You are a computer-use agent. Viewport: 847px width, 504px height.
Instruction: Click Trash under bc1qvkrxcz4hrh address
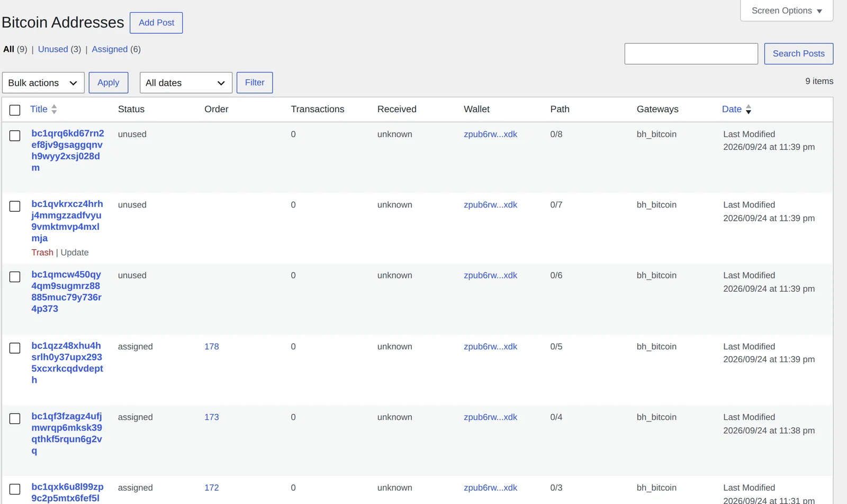point(42,253)
